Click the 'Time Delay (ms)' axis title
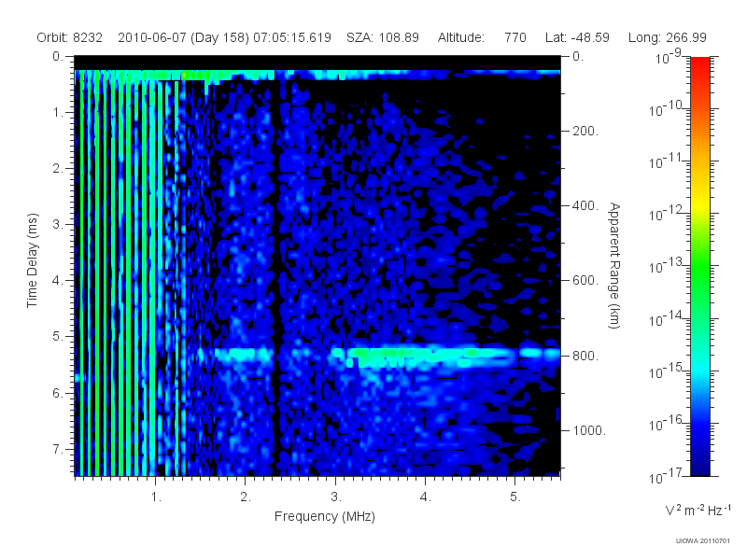Viewport: 747px width, 560px height. (32, 260)
